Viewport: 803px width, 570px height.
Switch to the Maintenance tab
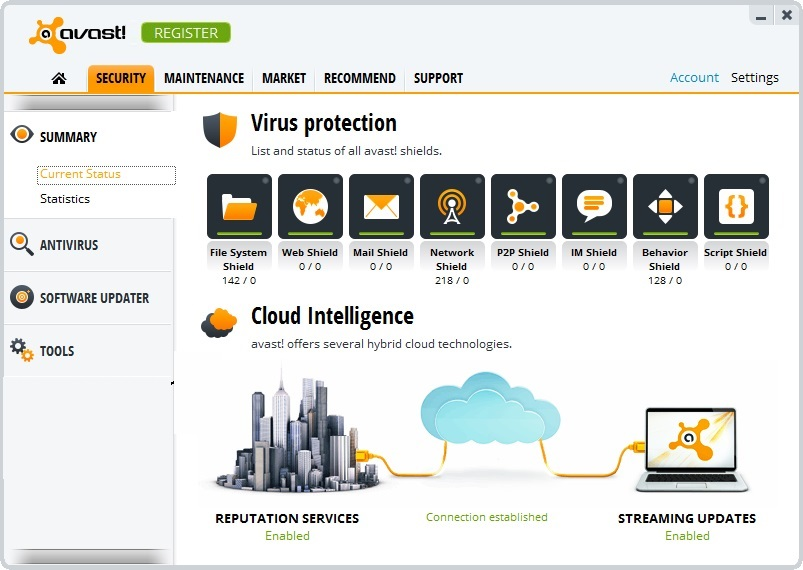tap(204, 78)
